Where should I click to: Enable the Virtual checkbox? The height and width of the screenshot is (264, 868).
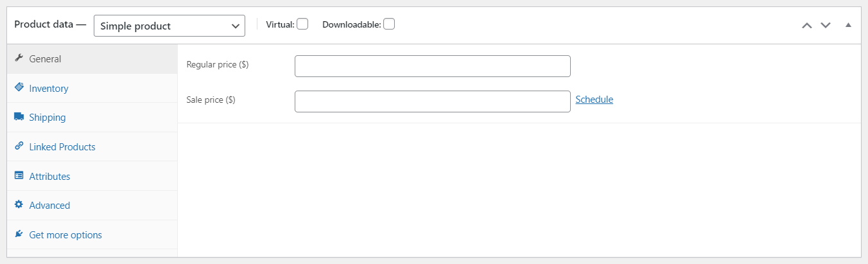[x=302, y=24]
